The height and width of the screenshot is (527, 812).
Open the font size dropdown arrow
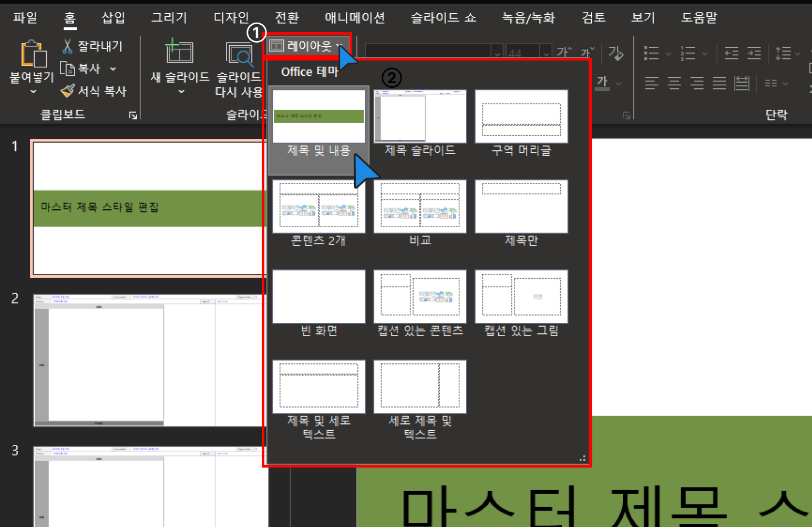[x=546, y=53]
